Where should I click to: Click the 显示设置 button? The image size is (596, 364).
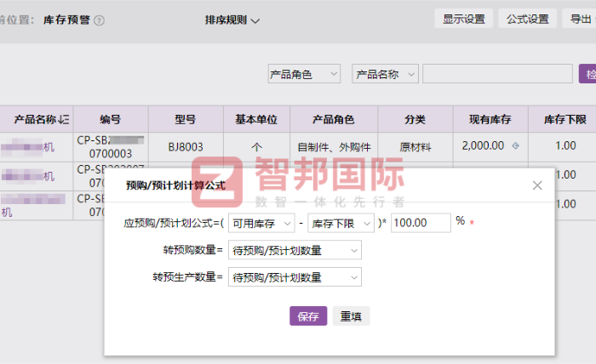click(x=463, y=19)
